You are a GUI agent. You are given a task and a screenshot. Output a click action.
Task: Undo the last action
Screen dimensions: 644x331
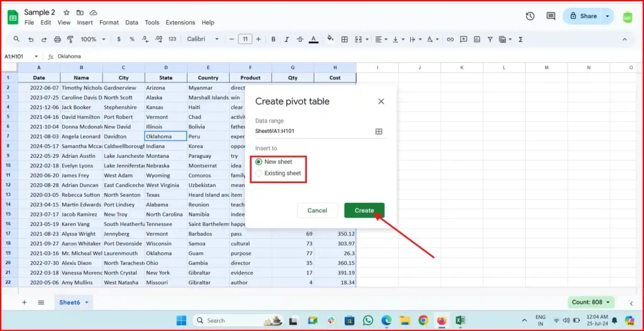point(31,40)
